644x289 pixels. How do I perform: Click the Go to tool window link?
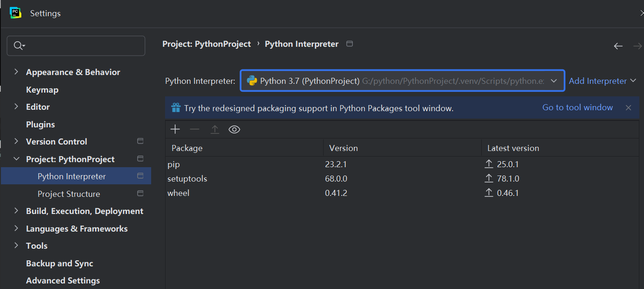coord(577,107)
